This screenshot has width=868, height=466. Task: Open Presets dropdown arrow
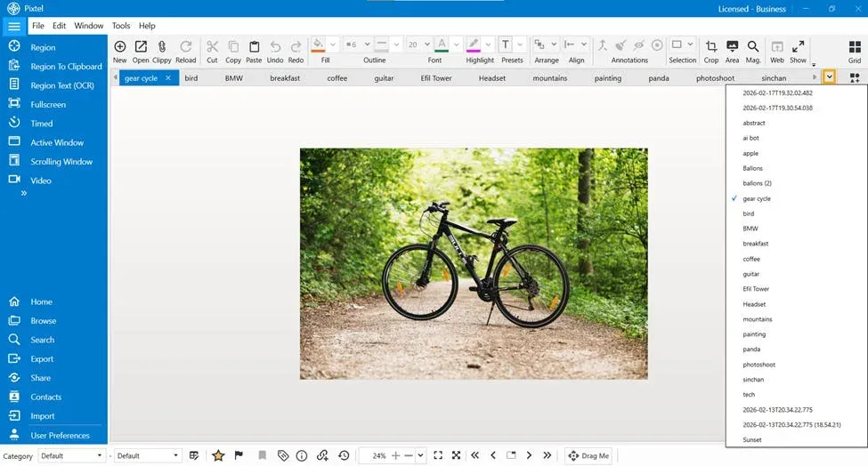point(520,44)
